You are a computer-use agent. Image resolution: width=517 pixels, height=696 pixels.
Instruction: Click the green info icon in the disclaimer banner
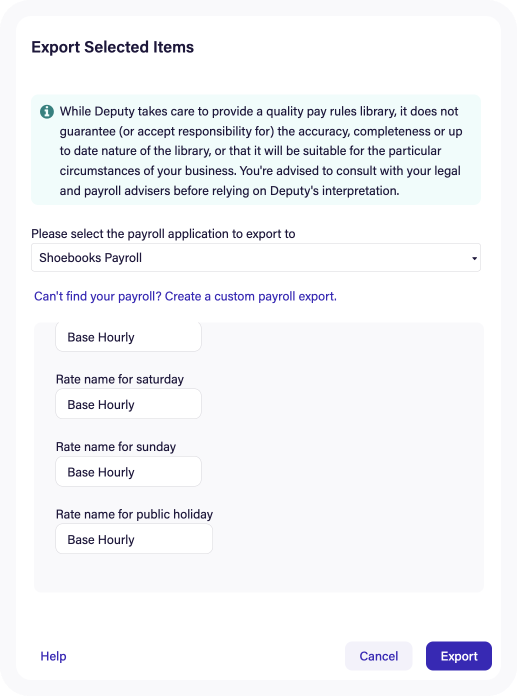47,111
